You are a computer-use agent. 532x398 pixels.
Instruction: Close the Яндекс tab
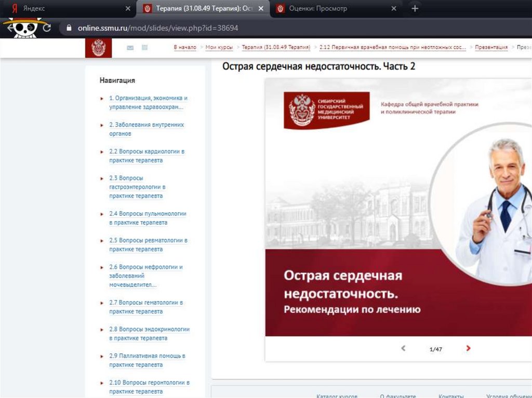pyautogui.click(x=128, y=8)
